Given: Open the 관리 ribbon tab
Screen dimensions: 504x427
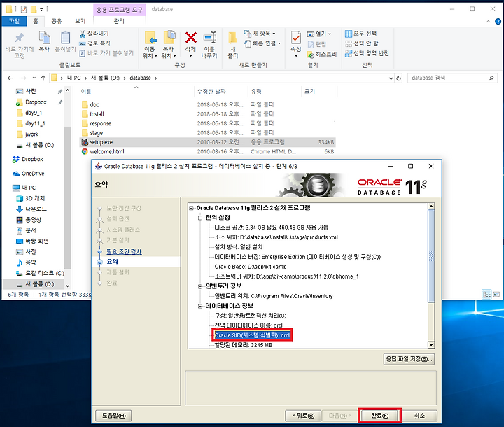Looking at the screenshot, I should (x=119, y=21).
